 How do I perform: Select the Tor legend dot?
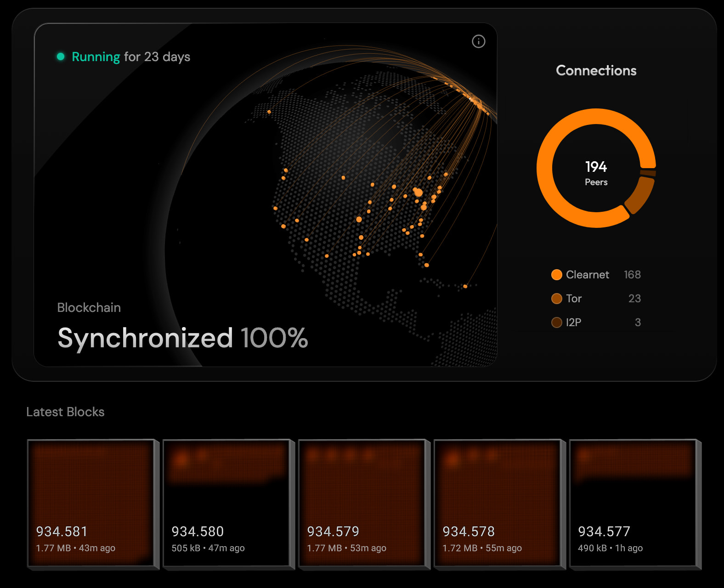(556, 299)
